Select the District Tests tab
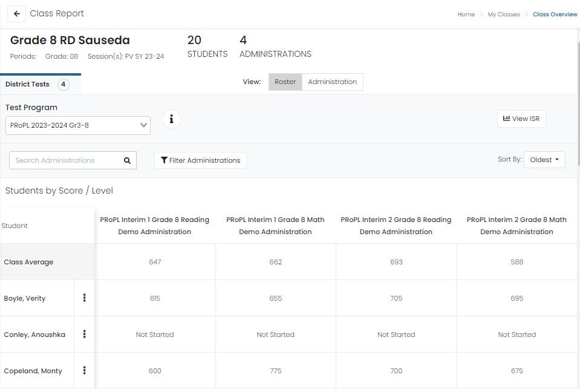The height and width of the screenshot is (392, 580). 37,85
